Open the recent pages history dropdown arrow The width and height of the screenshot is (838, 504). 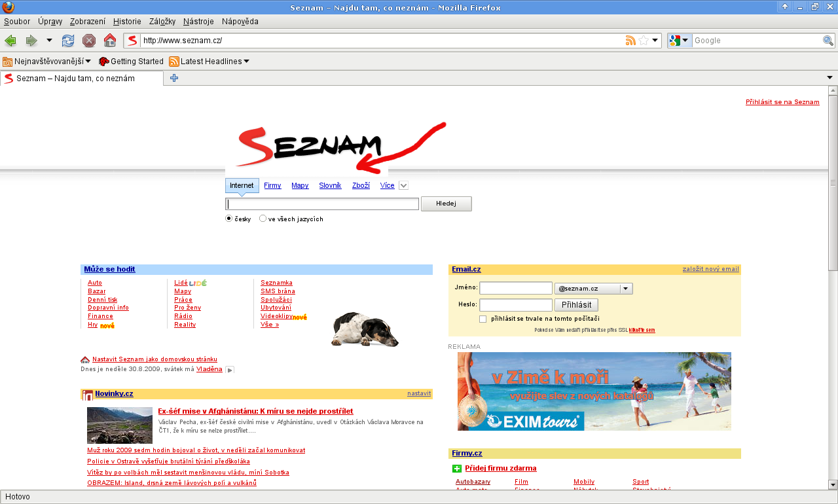tap(49, 41)
